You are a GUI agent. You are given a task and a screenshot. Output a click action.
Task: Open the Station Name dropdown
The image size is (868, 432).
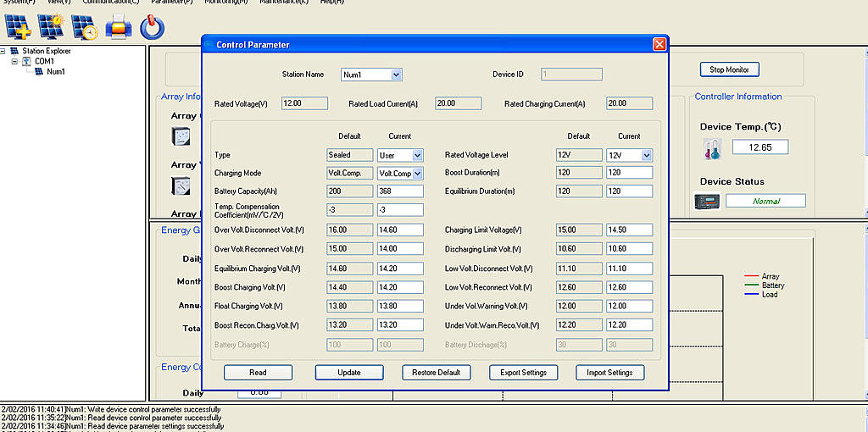point(396,75)
